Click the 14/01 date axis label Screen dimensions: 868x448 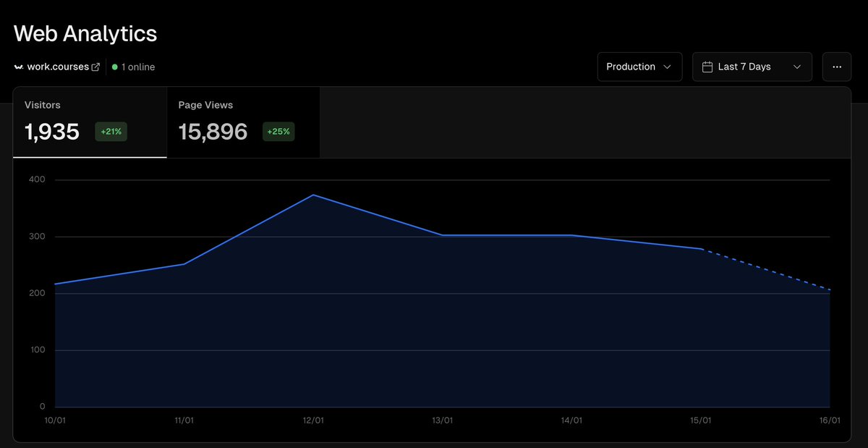coord(571,420)
